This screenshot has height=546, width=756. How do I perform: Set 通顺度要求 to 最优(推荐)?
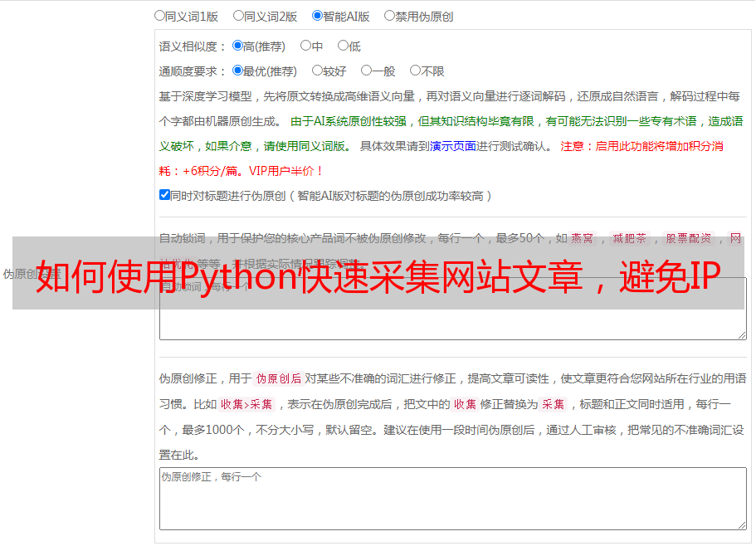[237, 71]
